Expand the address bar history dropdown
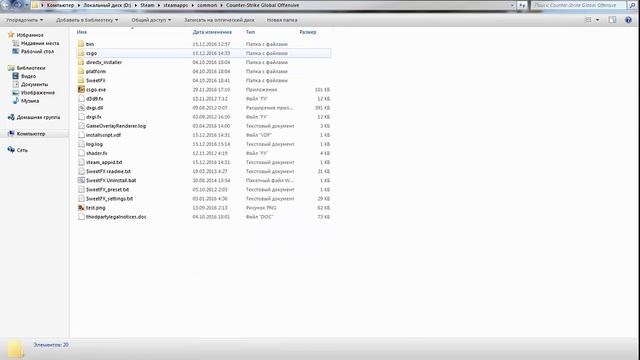Viewport: 640px width, 360px height. click(512, 5)
